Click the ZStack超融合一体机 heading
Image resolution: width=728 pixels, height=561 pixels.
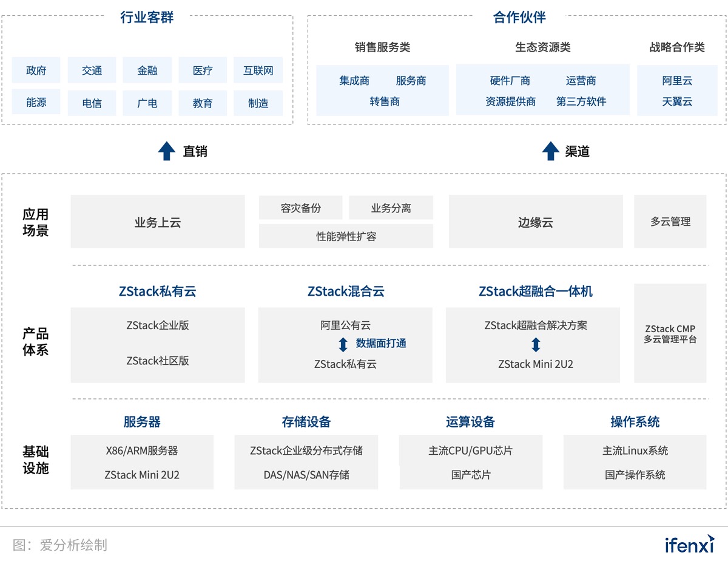point(536,291)
